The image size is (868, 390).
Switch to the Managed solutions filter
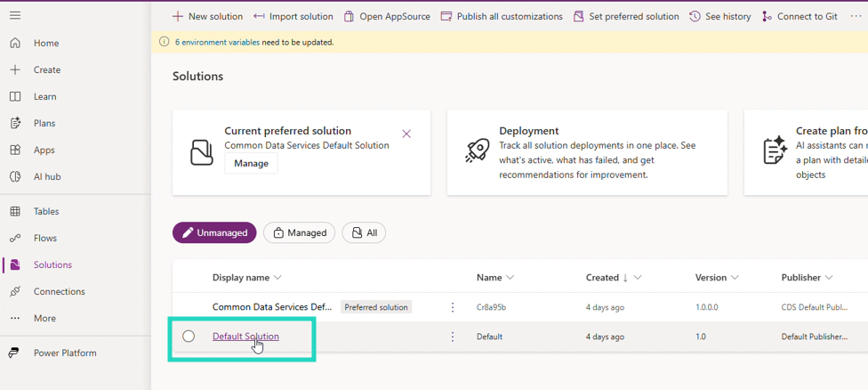pos(299,232)
